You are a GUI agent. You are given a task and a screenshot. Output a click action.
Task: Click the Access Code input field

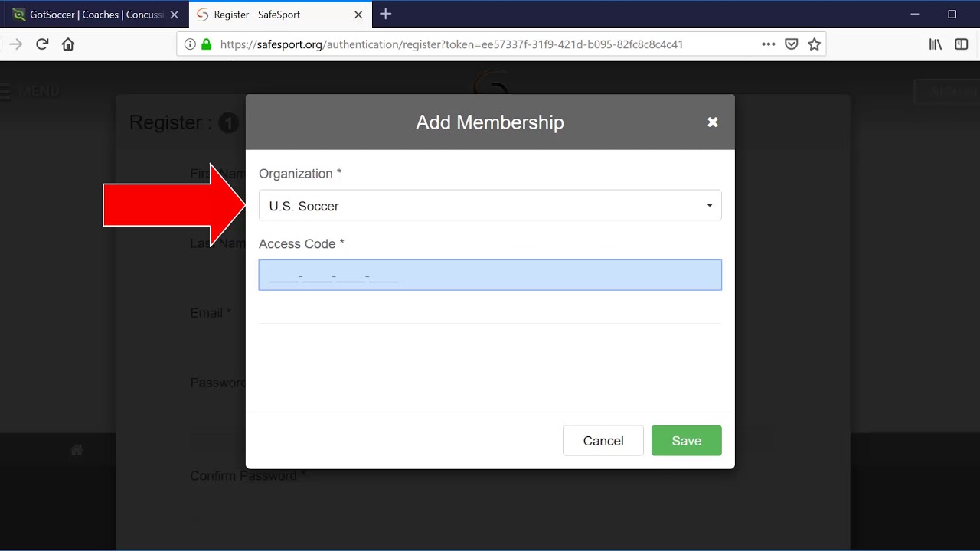[490, 275]
